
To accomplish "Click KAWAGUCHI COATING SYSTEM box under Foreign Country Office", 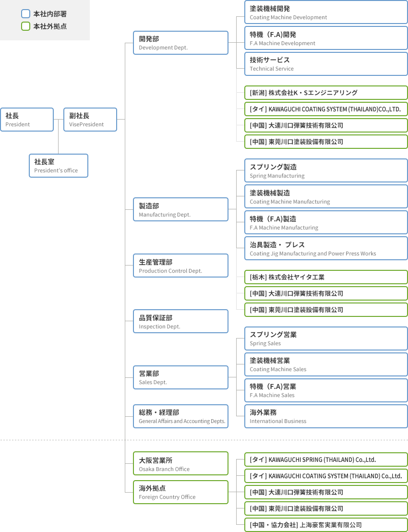I will pos(326,476).
